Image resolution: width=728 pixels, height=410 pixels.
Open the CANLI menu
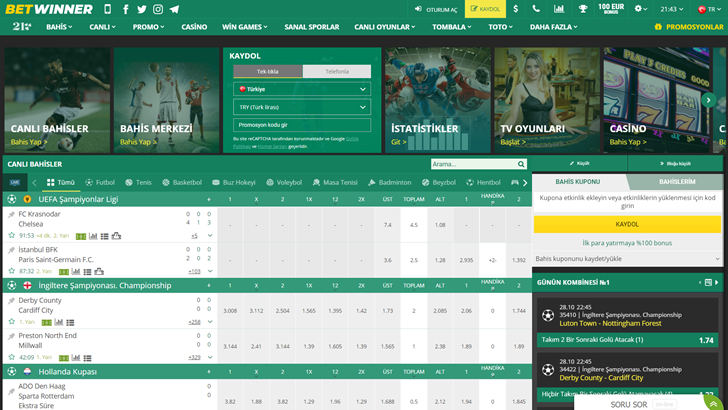pos(102,27)
